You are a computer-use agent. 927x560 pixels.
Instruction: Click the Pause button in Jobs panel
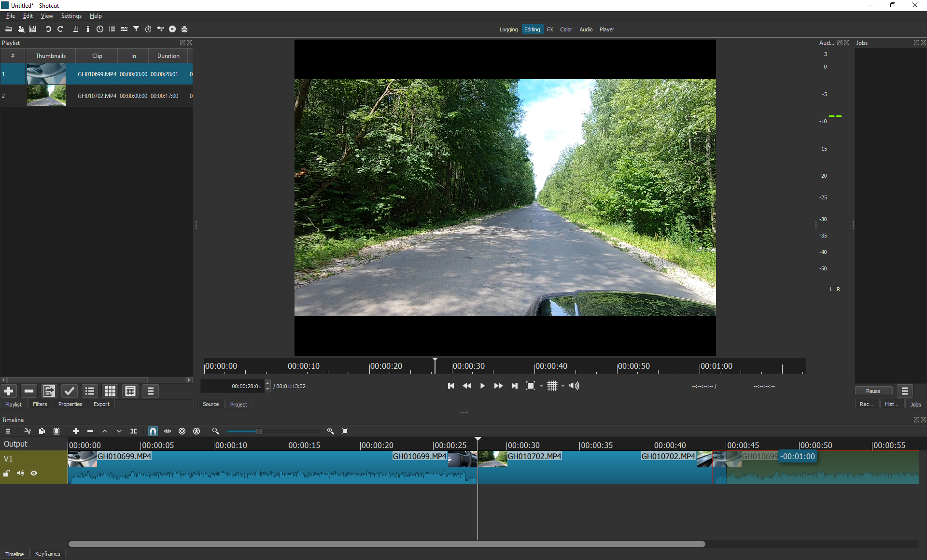click(x=873, y=391)
